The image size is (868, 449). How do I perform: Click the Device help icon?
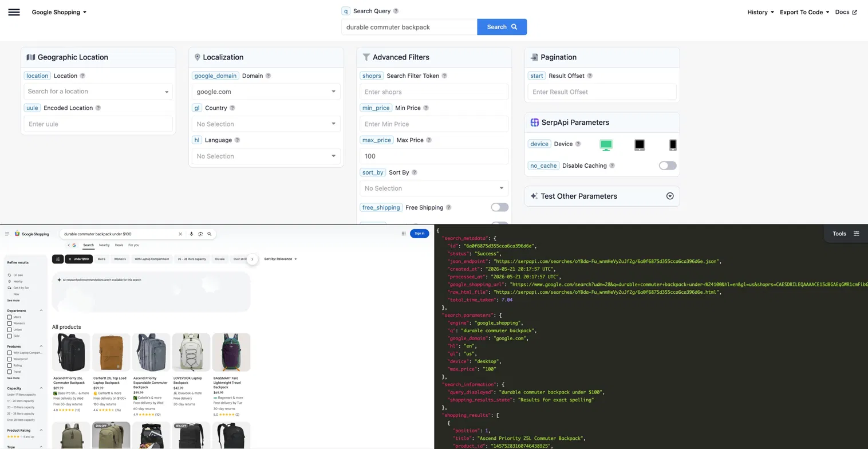pos(578,144)
